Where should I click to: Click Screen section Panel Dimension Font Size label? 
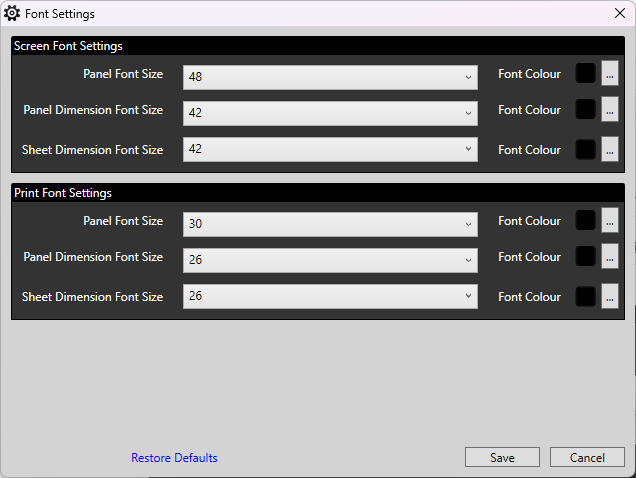(x=93, y=110)
